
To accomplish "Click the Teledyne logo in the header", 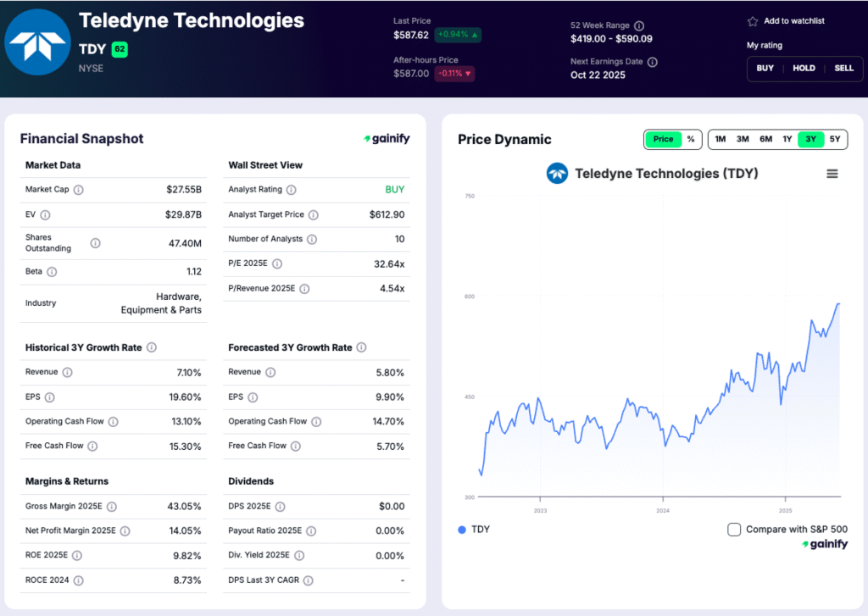I will (x=37, y=42).
